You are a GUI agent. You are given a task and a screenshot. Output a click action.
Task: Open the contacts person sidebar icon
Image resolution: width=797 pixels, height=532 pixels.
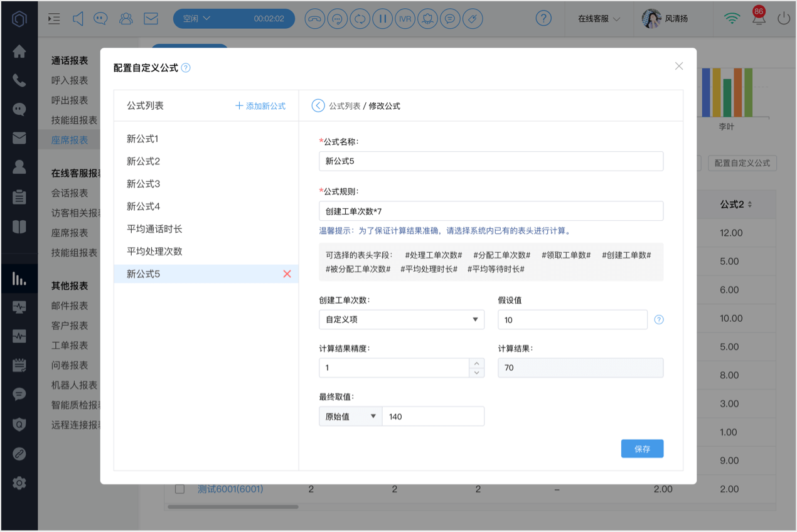[x=19, y=167]
